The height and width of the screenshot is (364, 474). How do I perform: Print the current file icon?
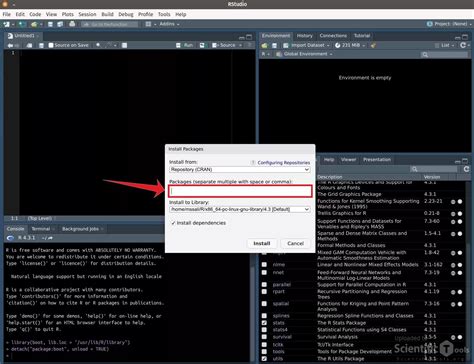(72, 24)
